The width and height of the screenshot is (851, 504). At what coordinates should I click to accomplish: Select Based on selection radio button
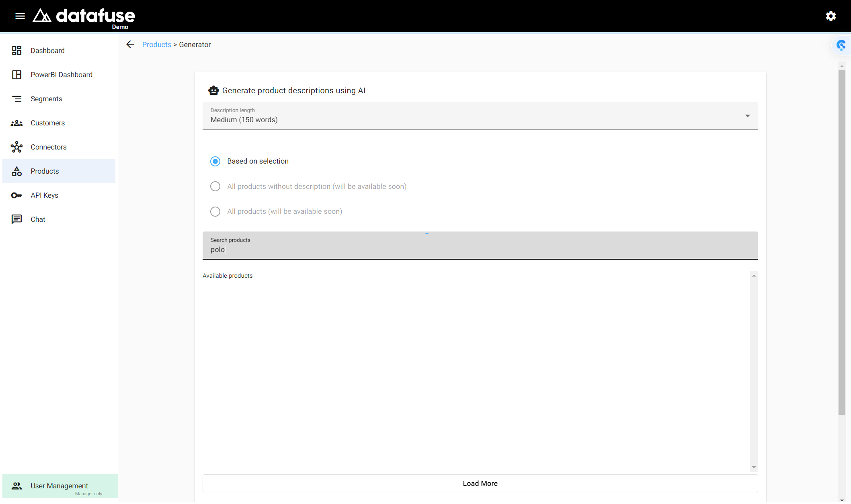(x=215, y=161)
